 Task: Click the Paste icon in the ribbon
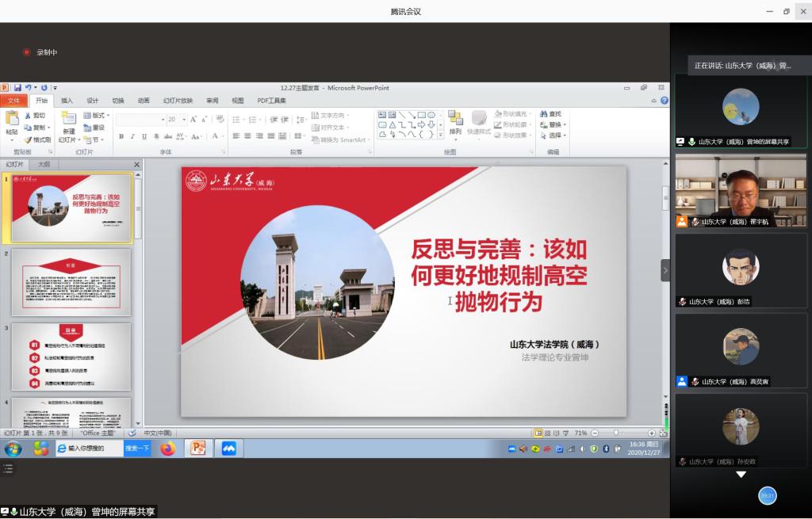point(11,120)
